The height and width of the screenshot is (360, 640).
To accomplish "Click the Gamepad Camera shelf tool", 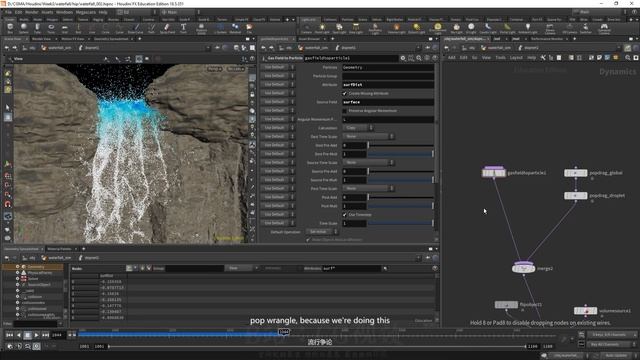I will [x=604, y=28].
